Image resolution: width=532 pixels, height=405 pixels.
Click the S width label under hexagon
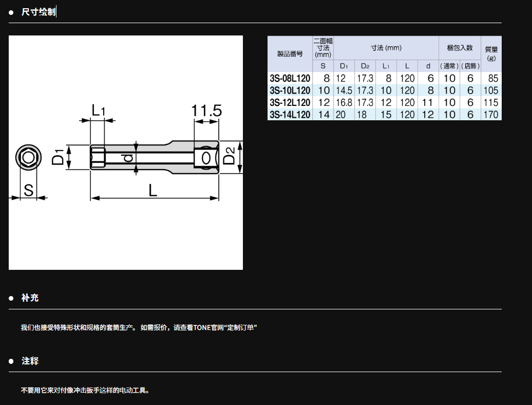29,190
